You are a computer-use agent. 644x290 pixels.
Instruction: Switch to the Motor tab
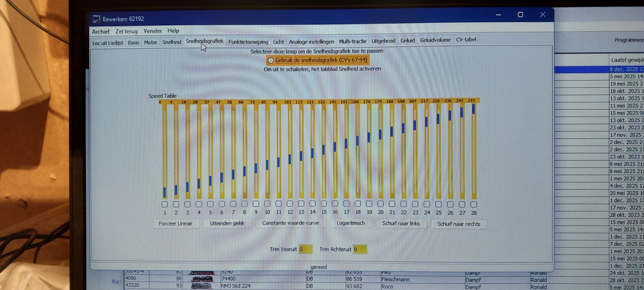click(150, 43)
